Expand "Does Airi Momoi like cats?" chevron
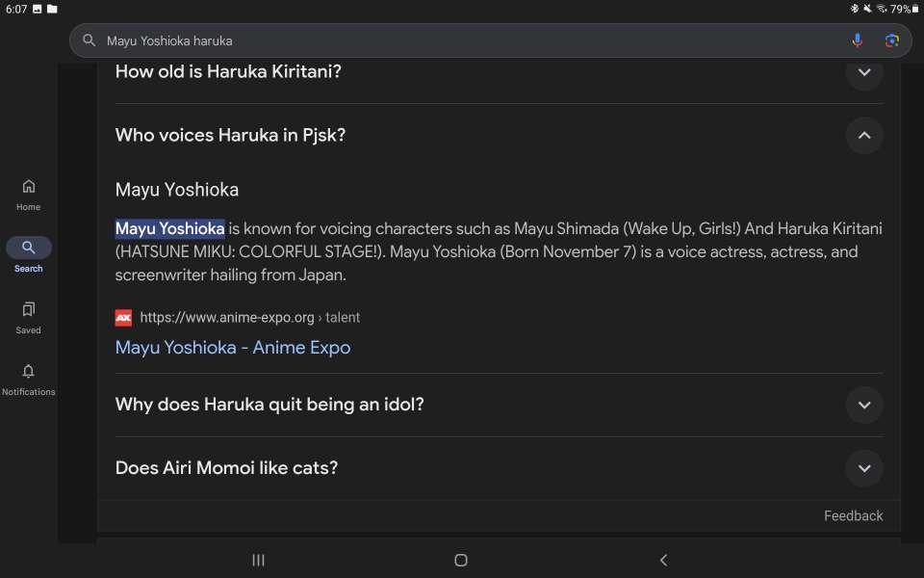Viewport: 924px width, 578px height. tap(863, 468)
